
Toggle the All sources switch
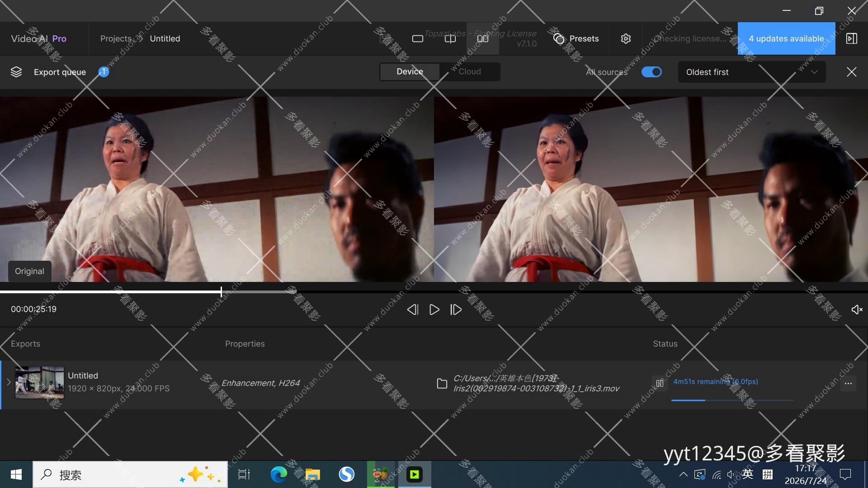pos(651,72)
